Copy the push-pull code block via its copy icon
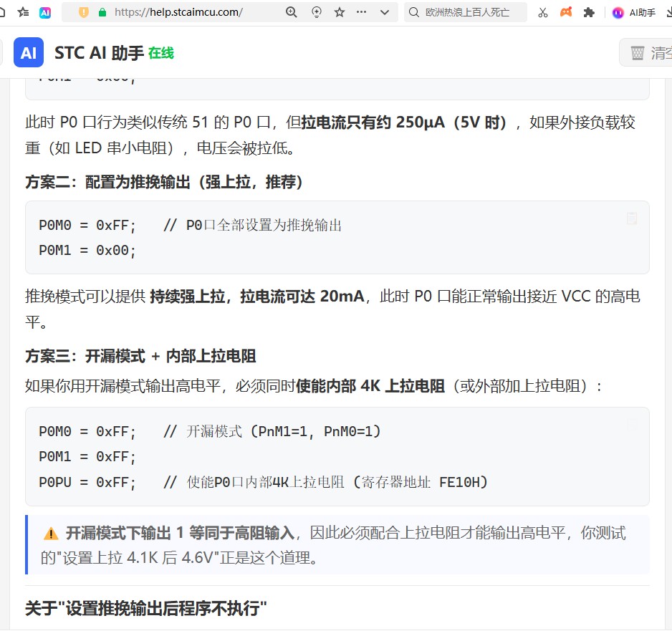Image resolution: width=672 pixels, height=636 pixels. pyautogui.click(x=632, y=218)
